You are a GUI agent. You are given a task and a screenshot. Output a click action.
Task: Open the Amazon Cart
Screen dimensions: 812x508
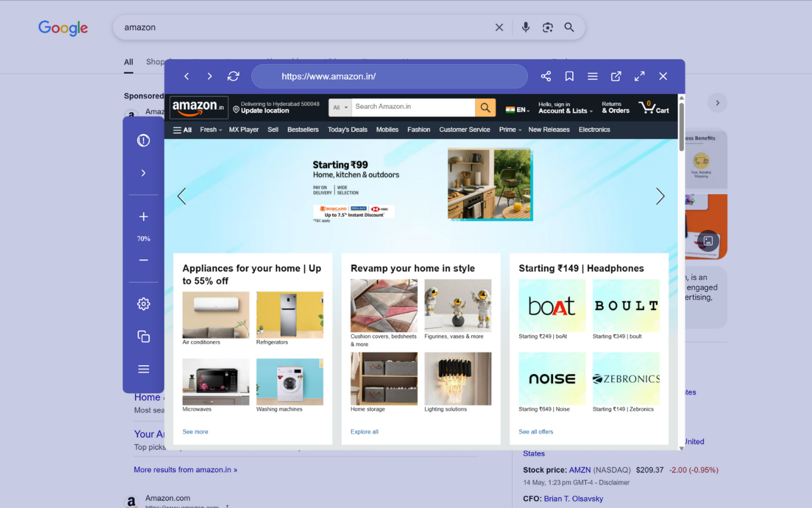coord(654,107)
